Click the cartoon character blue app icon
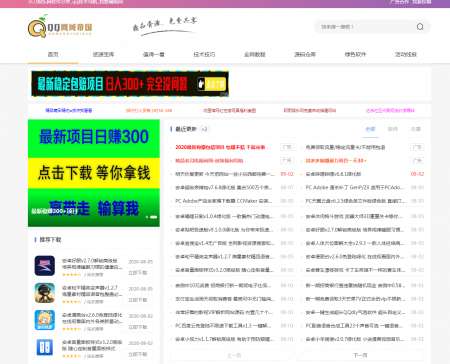 pyautogui.click(x=45, y=320)
